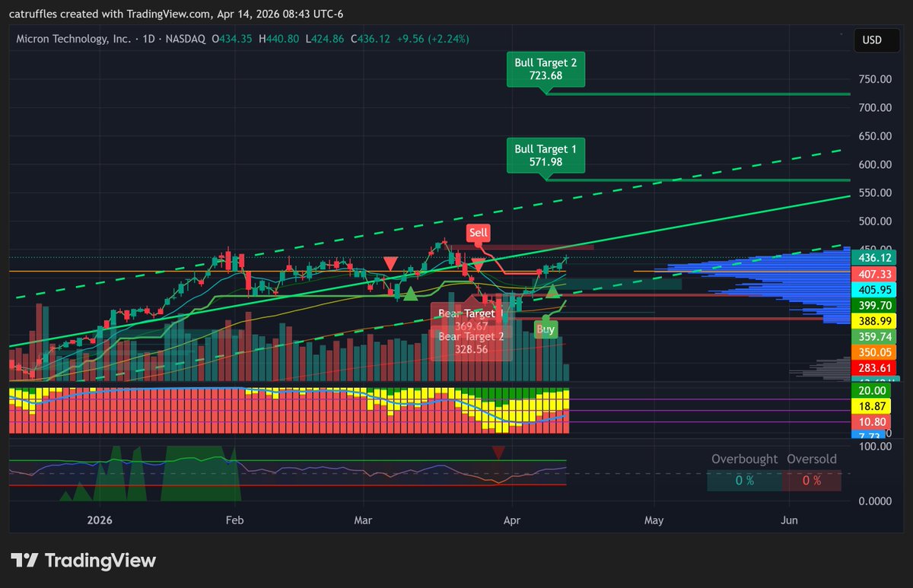Click the 359.74 price tag

click(873, 337)
